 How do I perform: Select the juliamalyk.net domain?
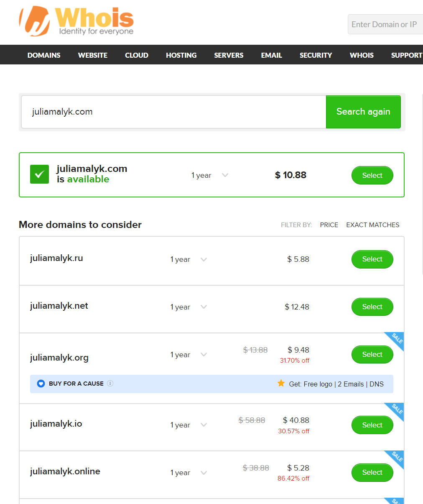372,307
